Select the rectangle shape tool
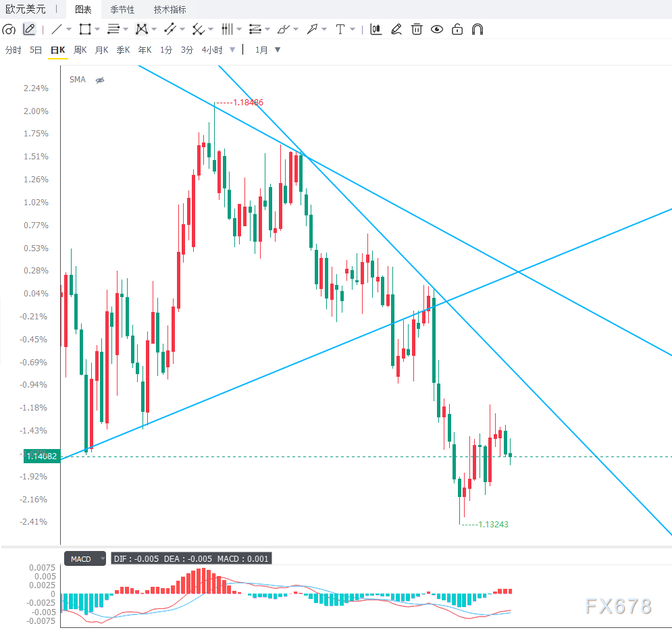The image size is (672, 630). tap(85, 29)
